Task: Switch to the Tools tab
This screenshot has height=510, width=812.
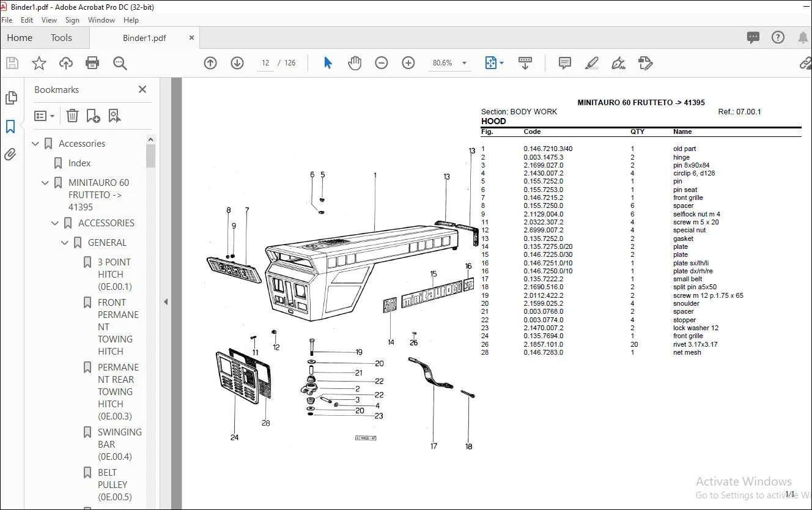Action: (x=61, y=38)
